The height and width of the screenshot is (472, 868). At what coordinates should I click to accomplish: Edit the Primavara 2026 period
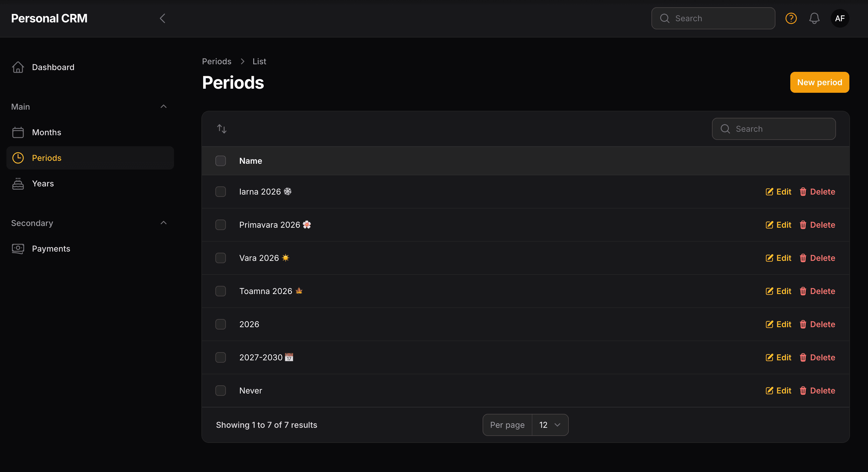tap(778, 225)
